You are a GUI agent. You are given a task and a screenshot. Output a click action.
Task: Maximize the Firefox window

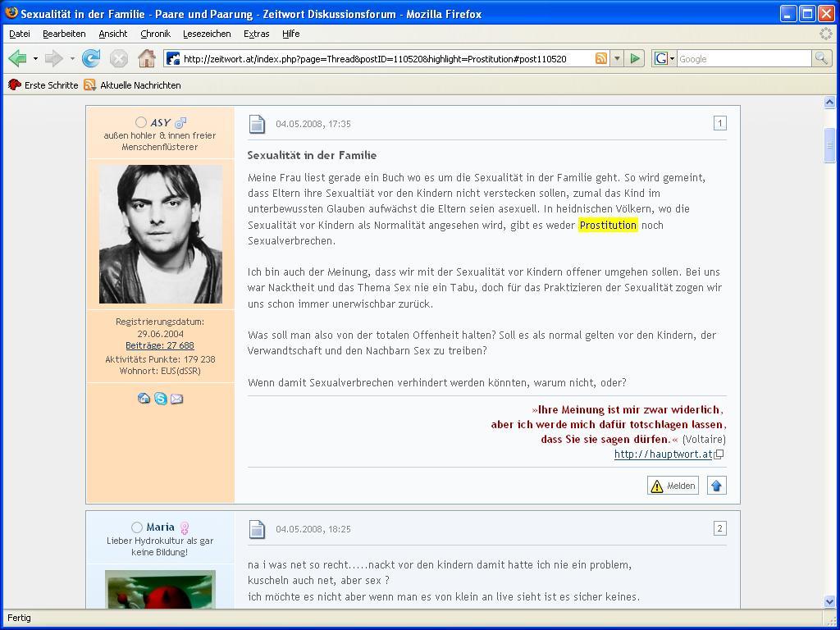click(x=807, y=13)
